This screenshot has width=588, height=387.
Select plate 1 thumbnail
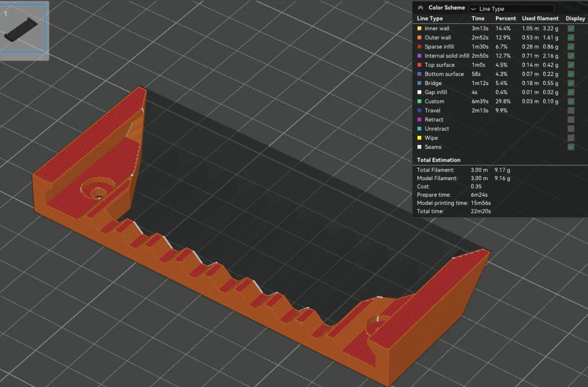tap(23, 28)
